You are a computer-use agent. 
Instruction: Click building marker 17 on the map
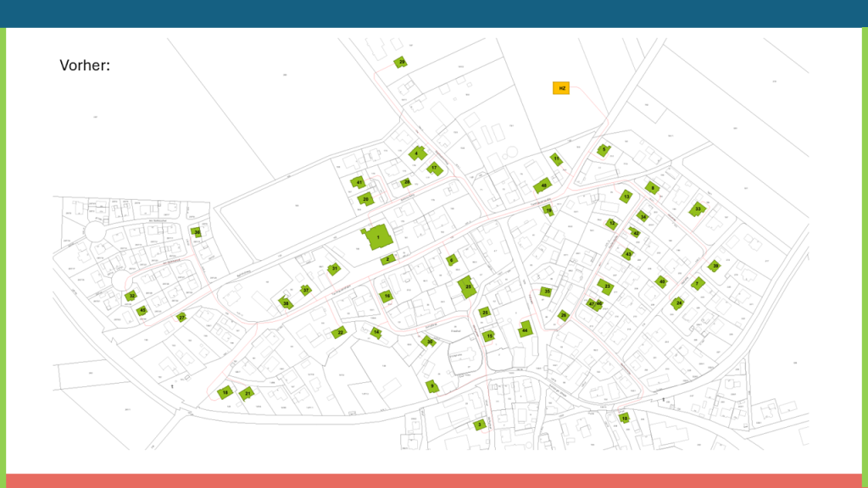pyautogui.click(x=434, y=169)
